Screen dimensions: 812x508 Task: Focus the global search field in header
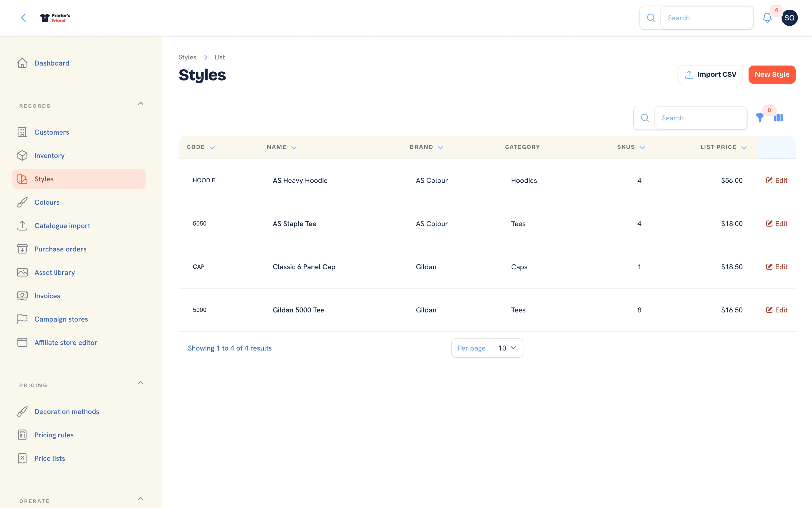[706, 18]
